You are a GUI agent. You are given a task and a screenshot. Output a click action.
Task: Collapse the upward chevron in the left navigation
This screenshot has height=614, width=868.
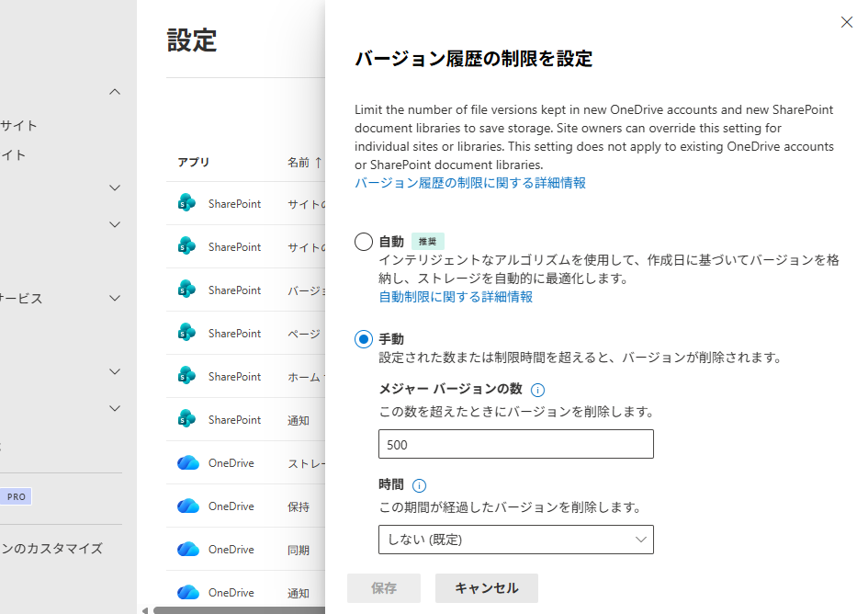[115, 92]
